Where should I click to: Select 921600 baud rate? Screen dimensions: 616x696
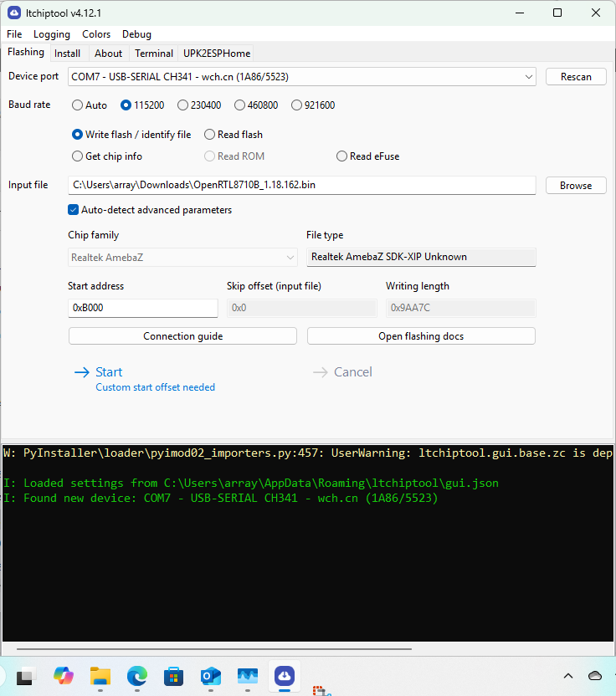313,105
